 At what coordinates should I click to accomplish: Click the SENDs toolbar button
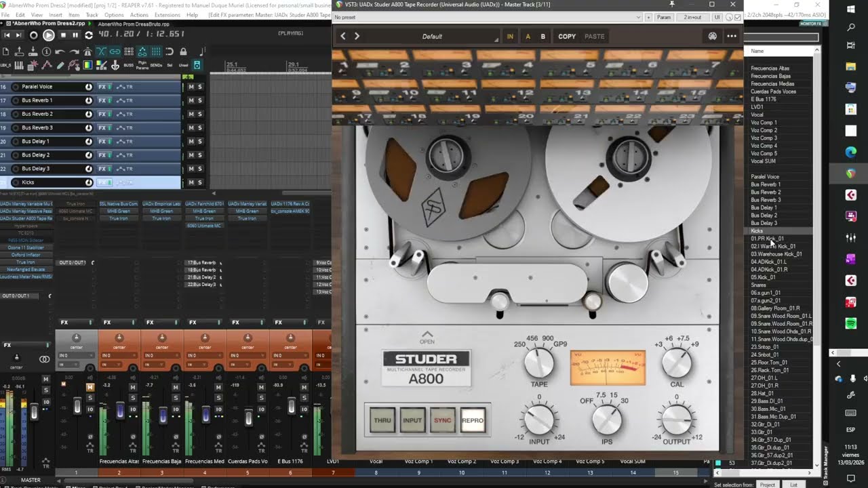156,66
